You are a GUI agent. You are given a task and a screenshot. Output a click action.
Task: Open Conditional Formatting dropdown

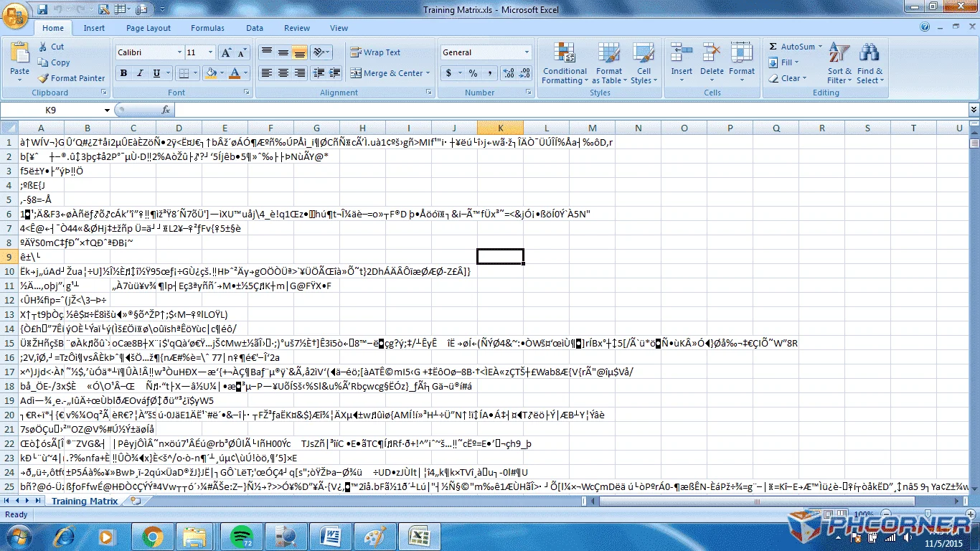click(x=565, y=63)
